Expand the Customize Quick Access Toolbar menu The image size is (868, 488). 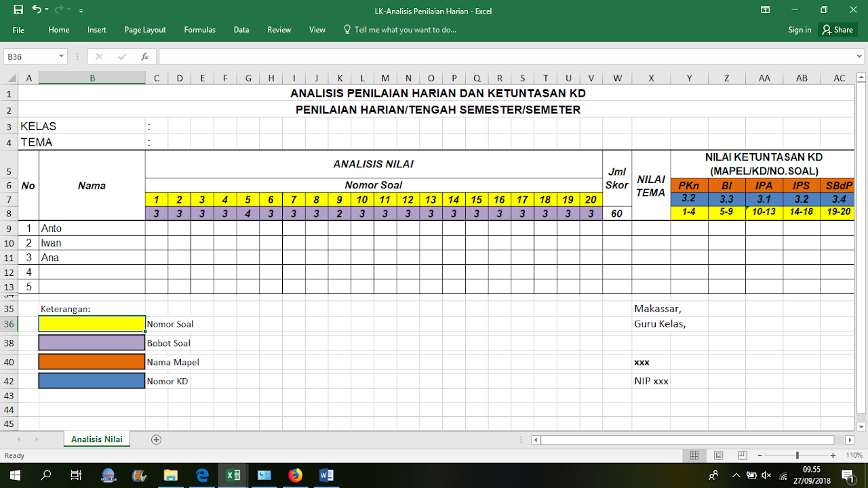click(x=81, y=9)
